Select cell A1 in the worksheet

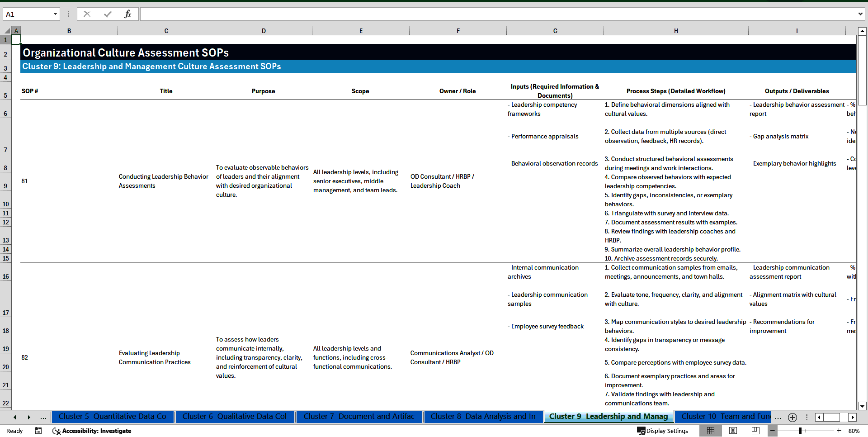click(x=16, y=40)
